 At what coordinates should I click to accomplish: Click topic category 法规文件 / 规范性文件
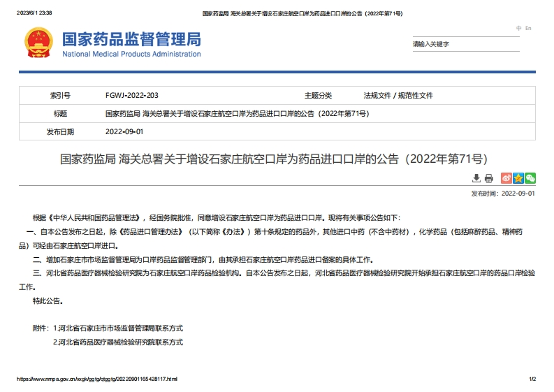(398, 95)
